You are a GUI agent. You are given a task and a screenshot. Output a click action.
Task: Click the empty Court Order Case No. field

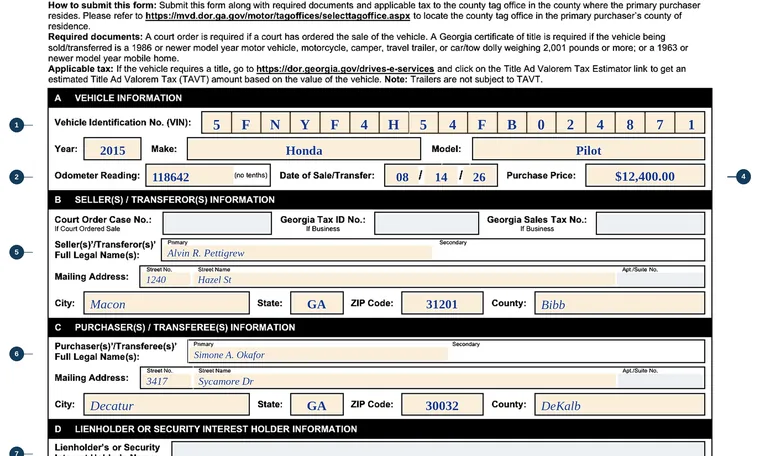pos(217,223)
